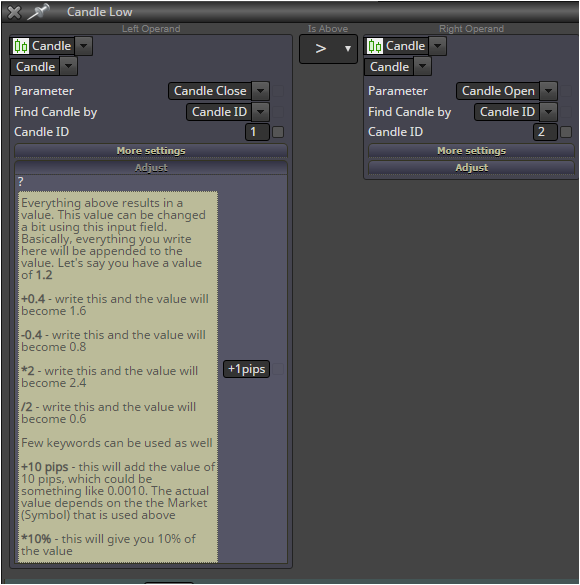The width and height of the screenshot is (580, 585).
Task: Toggle checkbox next to +1pips field
Action: (x=278, y=369)
